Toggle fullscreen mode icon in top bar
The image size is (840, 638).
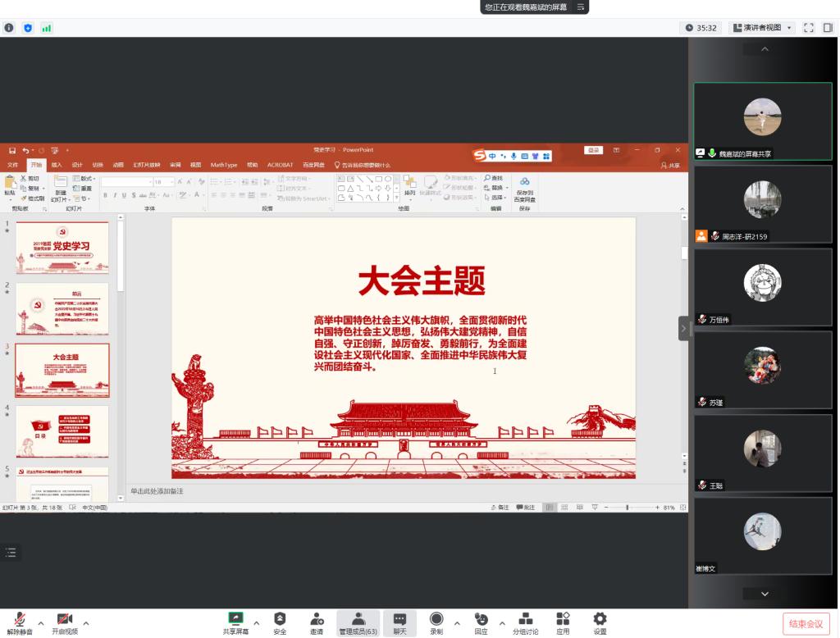pyautogui.click(x=809, y=28)
